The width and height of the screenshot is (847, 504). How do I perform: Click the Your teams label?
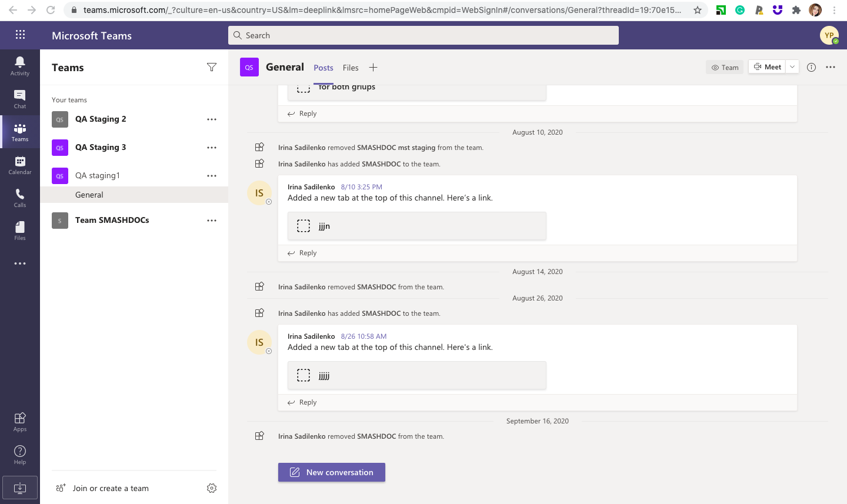[x=69, y=100]
